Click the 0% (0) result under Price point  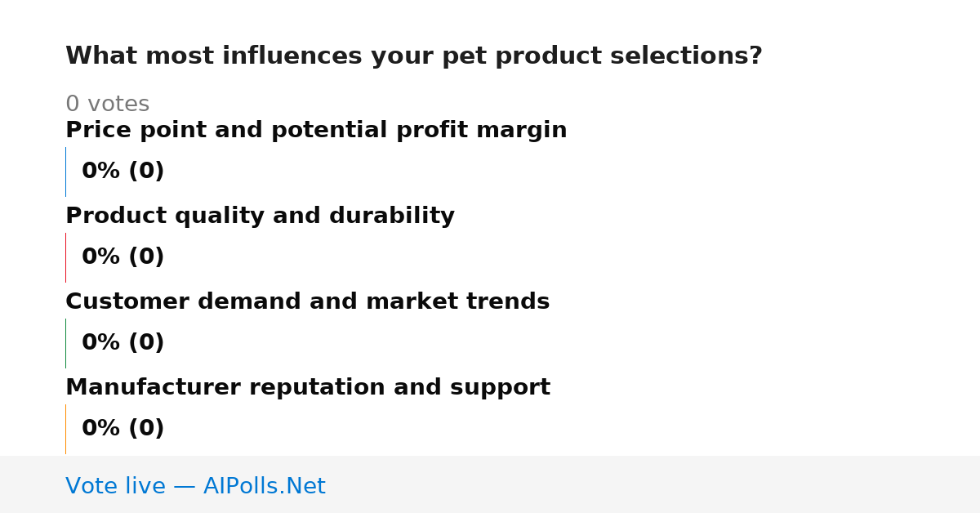tap(123, 172)
